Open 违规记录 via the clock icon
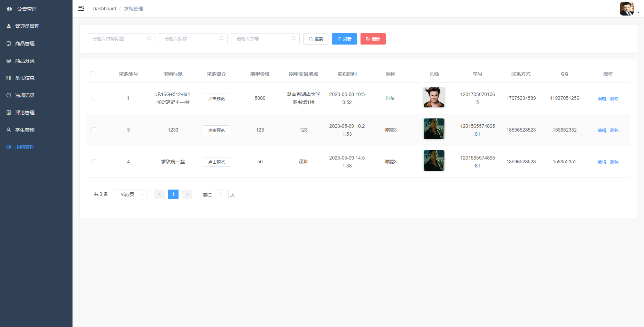Image resolution: width=644 pixels, height=327 pixels. (8, 95)
